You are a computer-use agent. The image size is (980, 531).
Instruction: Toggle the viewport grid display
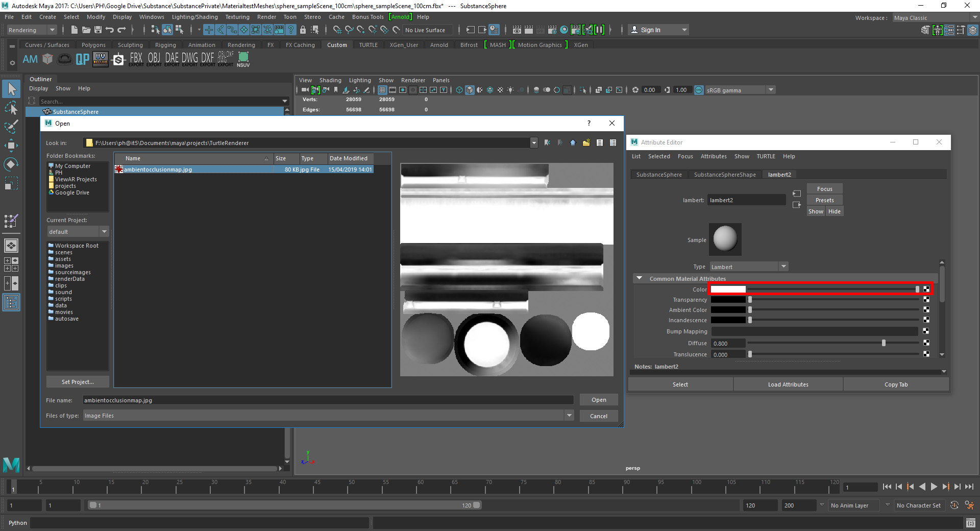pos(382,90)
